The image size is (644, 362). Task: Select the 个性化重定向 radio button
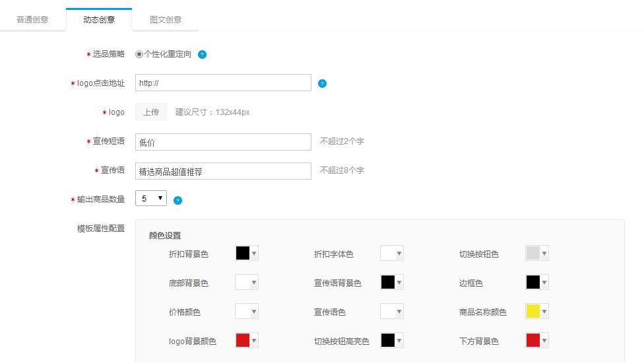coord(139,54)
